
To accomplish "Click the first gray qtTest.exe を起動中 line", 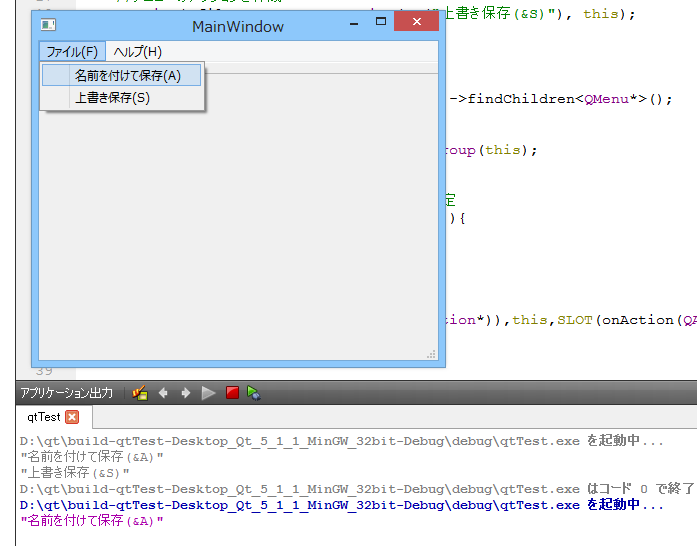I will click(x=341, y=441).
